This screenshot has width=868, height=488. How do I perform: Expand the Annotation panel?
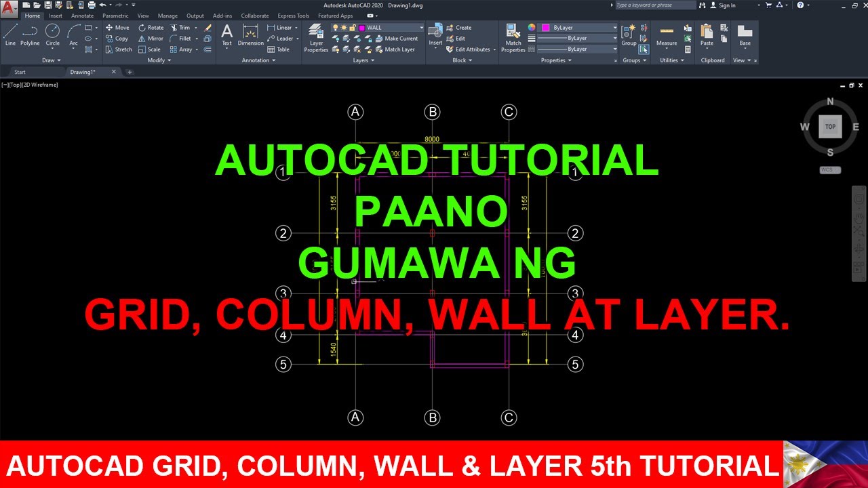pos(259,60)
